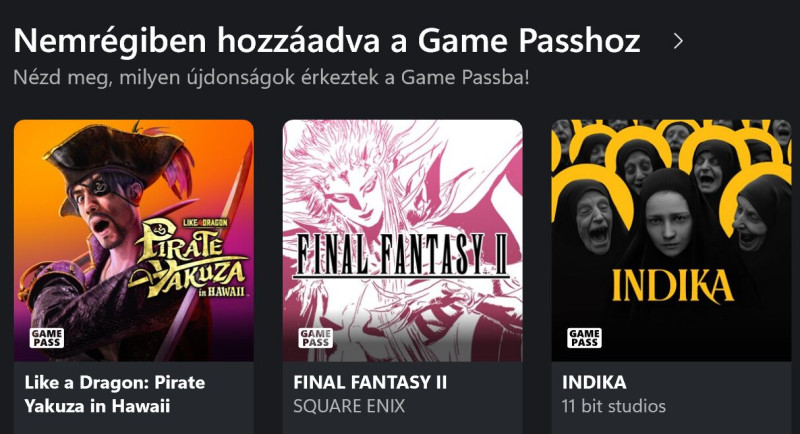
Task: Click Game Pass badge on Pirate Yakuza cover
Action: (47, 338)
